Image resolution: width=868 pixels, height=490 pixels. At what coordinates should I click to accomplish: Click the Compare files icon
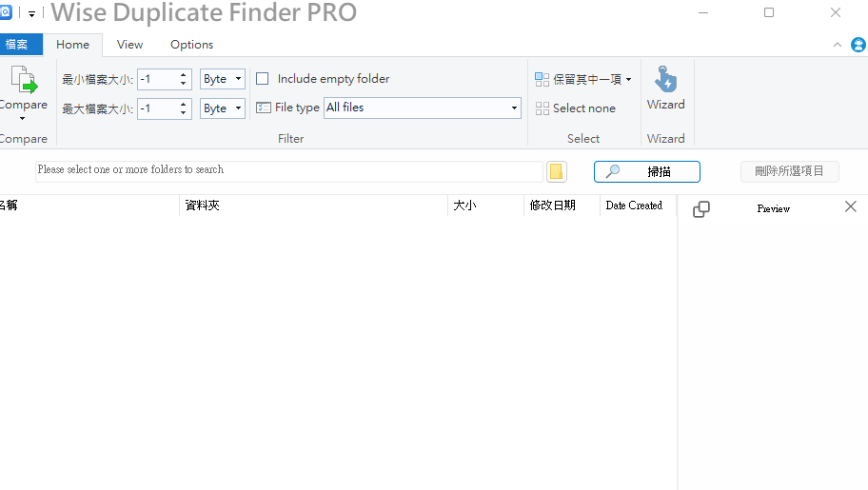24,80
